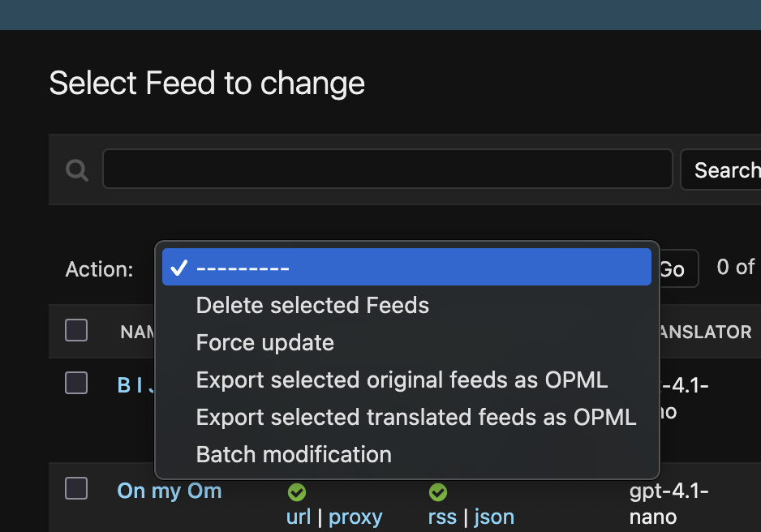The image size is (761, 532).
Task: Choose the blank dashed action option
Action: [x=406, y=268]
